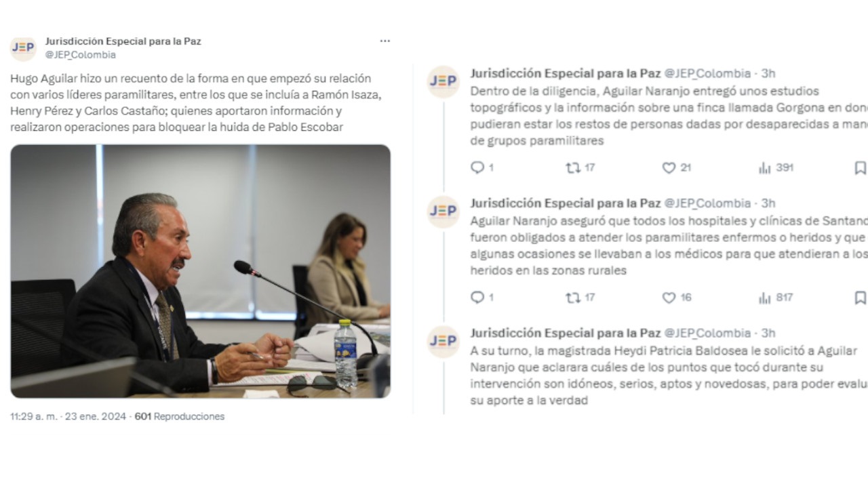Click Jurisdicción Especial para la Paz main name
The image size is (868, 488).
[123, 41]
